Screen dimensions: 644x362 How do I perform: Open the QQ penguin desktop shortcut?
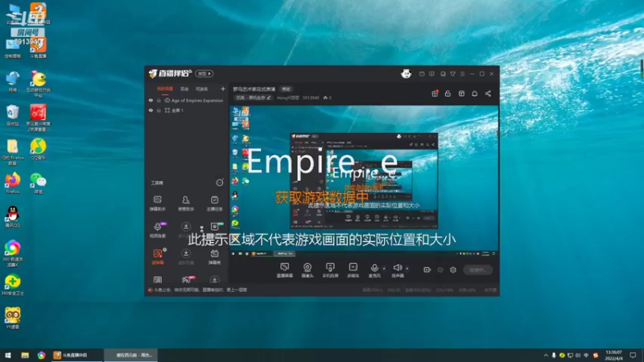pyautogui.click(x=13, y=216)
